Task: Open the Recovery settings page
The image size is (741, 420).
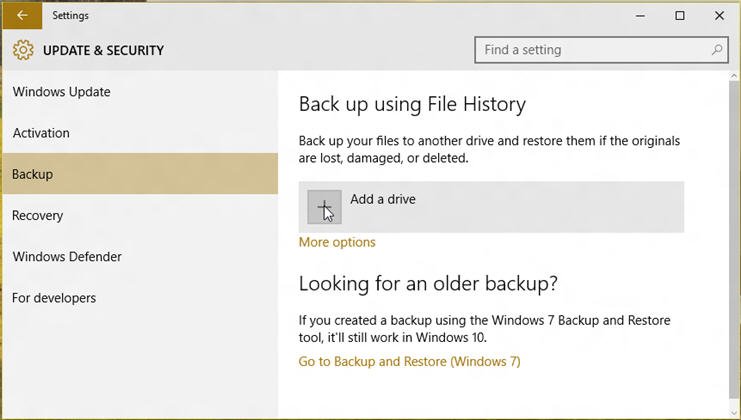Action: pos(37,215)
